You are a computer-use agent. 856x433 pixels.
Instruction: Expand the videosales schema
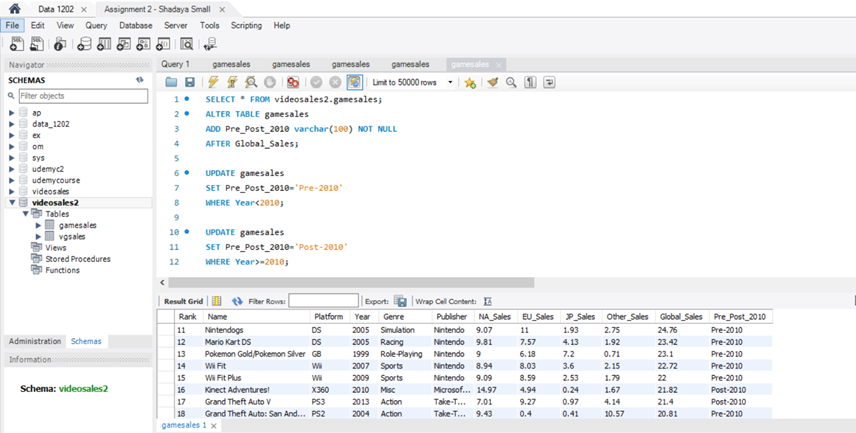(x=12, y=192)
